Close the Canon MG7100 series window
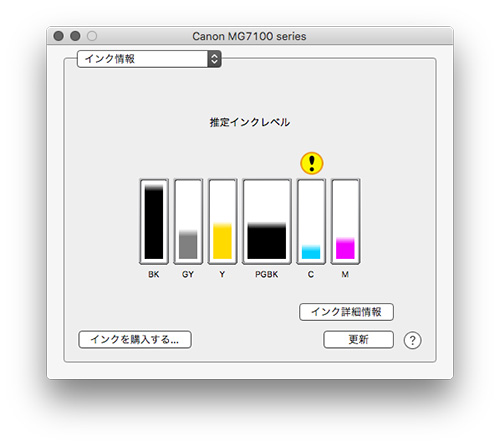 59,36
